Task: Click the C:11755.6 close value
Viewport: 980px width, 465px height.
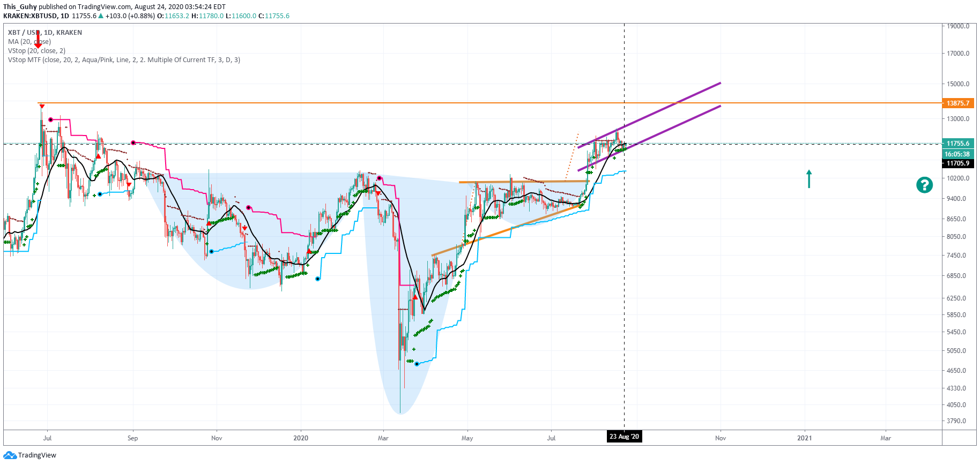Action: (274, 16)
